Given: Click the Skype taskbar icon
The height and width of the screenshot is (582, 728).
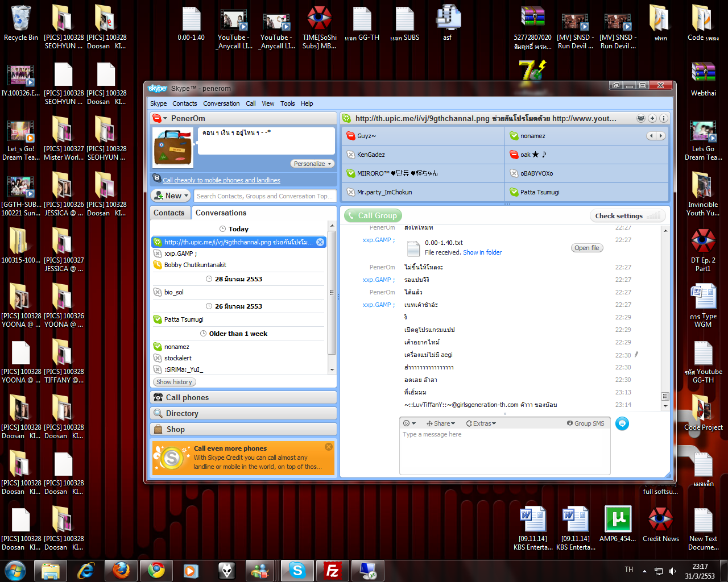Looking at the screenshot, I should [297, 570].
